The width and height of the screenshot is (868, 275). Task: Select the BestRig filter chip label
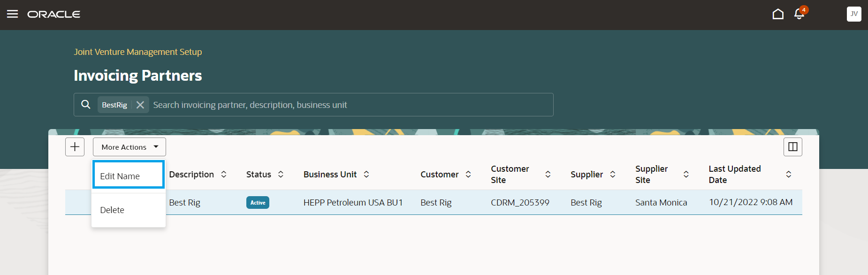coord(114,105)
